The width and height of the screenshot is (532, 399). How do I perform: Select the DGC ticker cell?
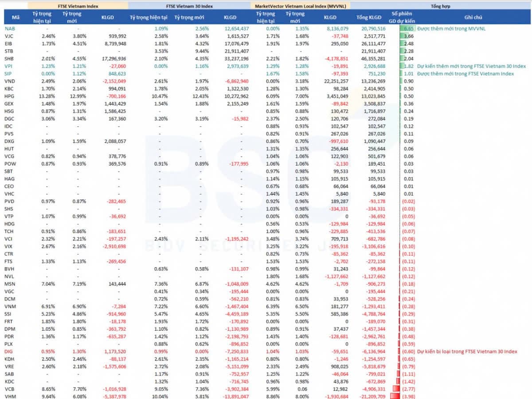click(9, 119)
